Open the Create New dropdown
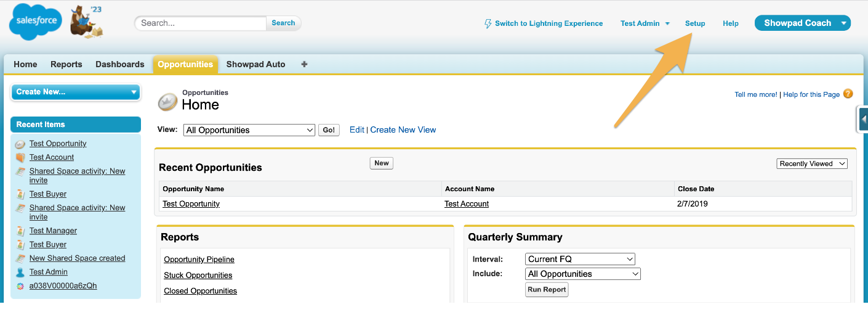This screenshot has height=328, width=868. click(76, 92)
